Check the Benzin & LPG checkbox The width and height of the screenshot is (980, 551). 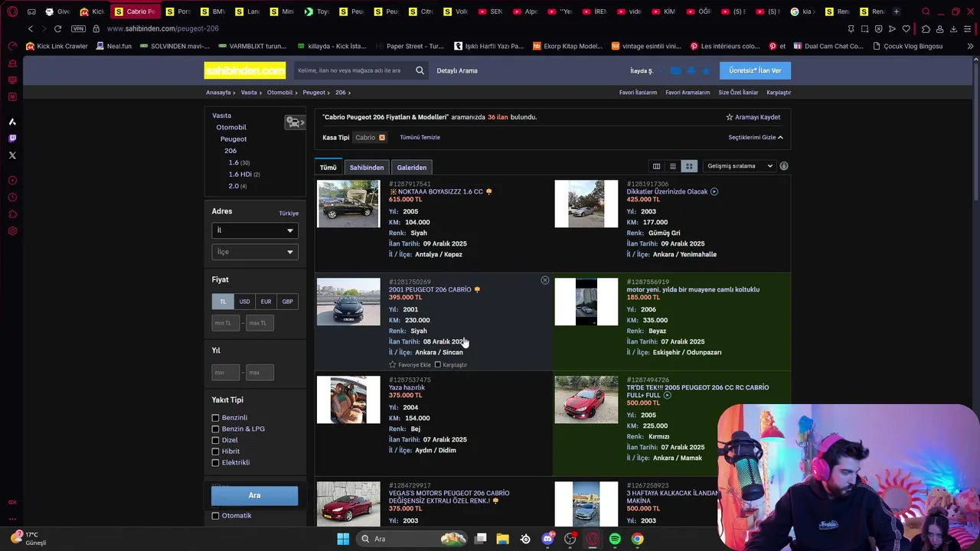[x=215, y=429]
